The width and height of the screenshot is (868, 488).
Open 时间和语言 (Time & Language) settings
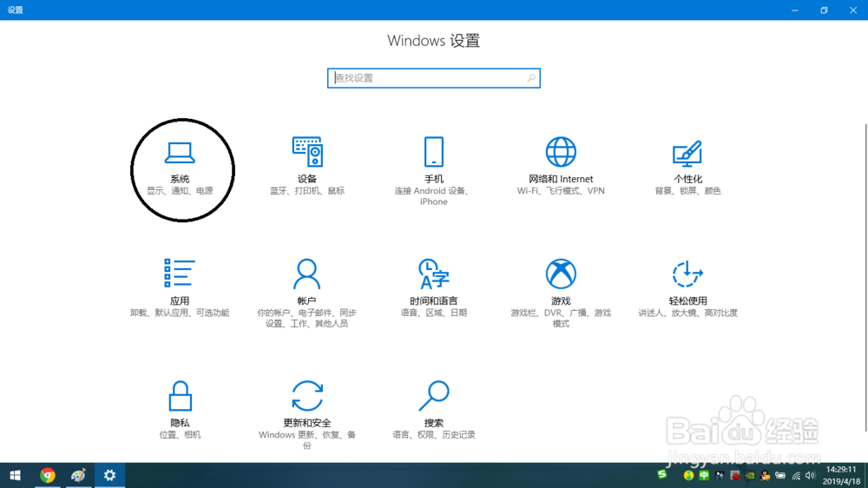pos(433,288)
